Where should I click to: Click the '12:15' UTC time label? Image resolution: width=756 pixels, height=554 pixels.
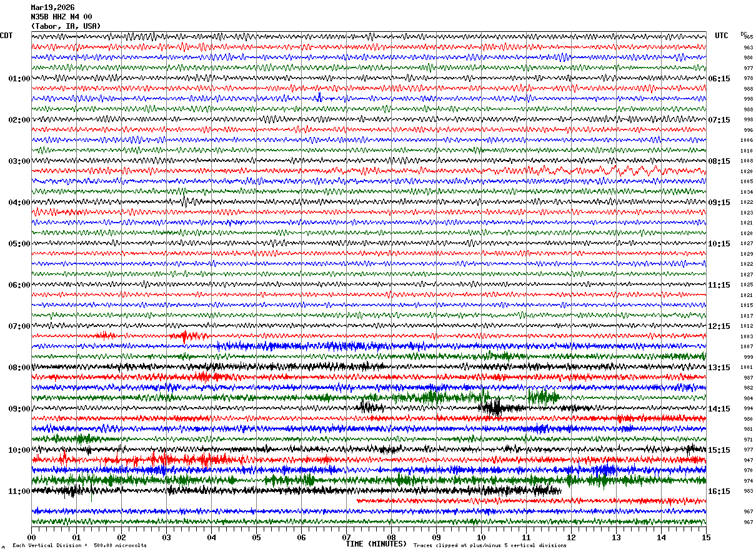coord(719,326)
